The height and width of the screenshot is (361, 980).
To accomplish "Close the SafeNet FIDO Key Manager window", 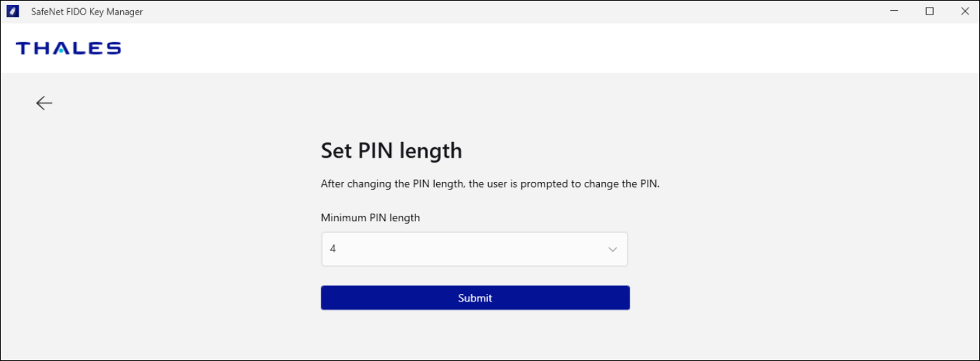I will pos(965,12).
